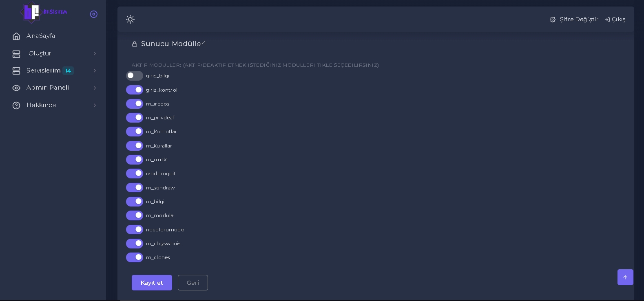The height and width of the screenshot is (301, 644).
Task: Toggle the m_clones module switch
Action: tap(135, 257)
